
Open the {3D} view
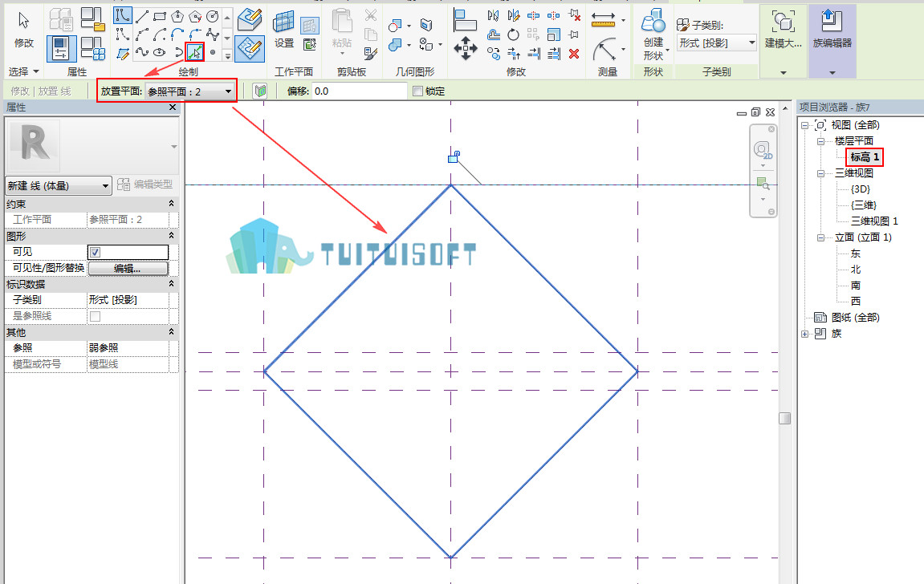pos(861,189)
